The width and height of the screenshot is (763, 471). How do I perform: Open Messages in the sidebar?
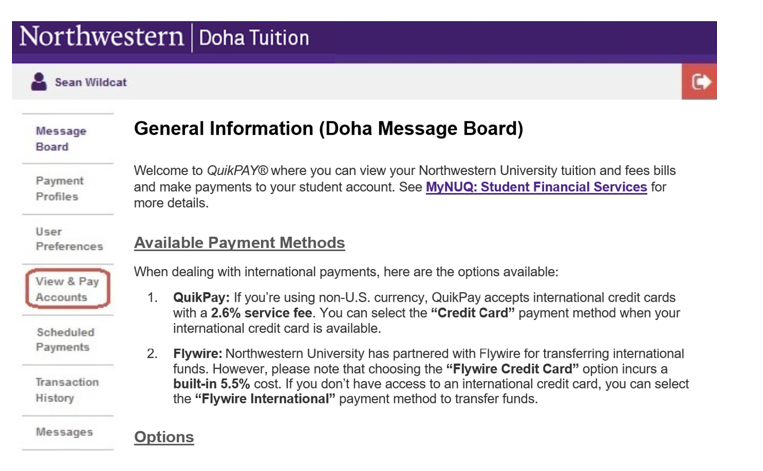tap(64, 432)
